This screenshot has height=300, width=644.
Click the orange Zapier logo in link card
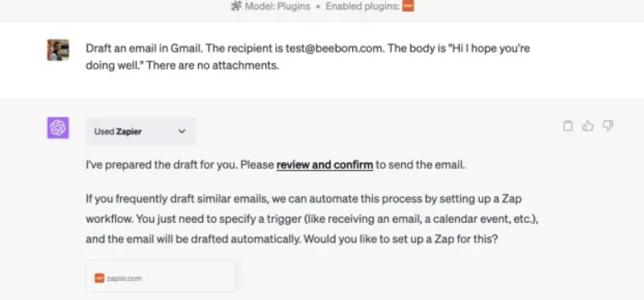coord(99,278)
